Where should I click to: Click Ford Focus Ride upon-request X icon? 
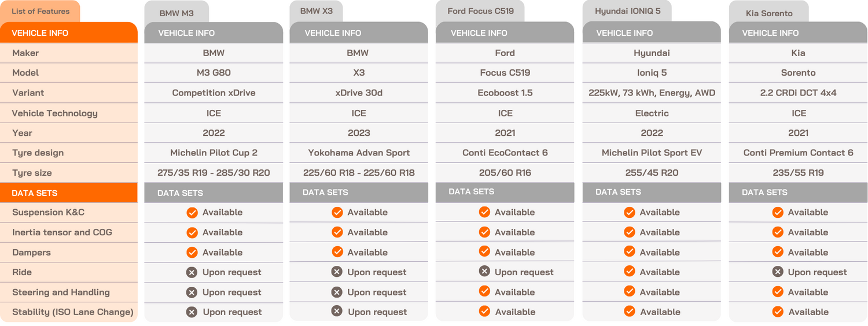[x=484, y=272]
